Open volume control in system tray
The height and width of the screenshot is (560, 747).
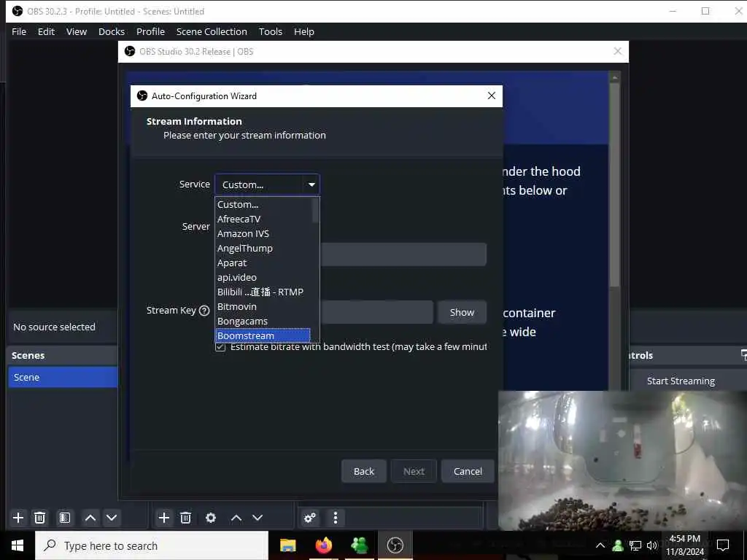(x=651, y=545)
